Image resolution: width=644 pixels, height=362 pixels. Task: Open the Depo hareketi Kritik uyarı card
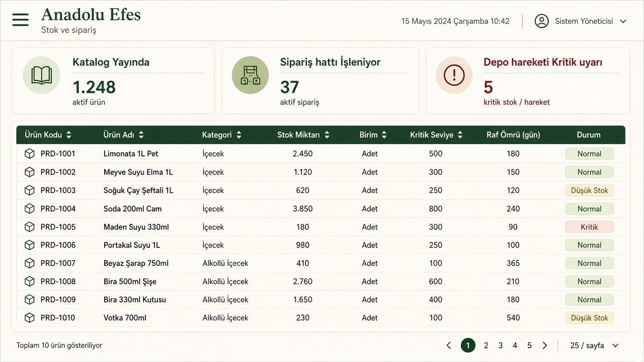tap(528, 80)
